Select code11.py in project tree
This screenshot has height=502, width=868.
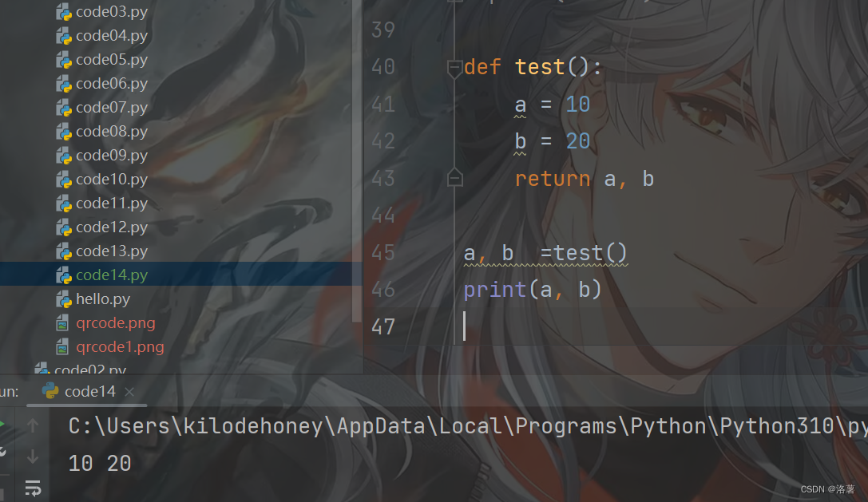(111, 204)
